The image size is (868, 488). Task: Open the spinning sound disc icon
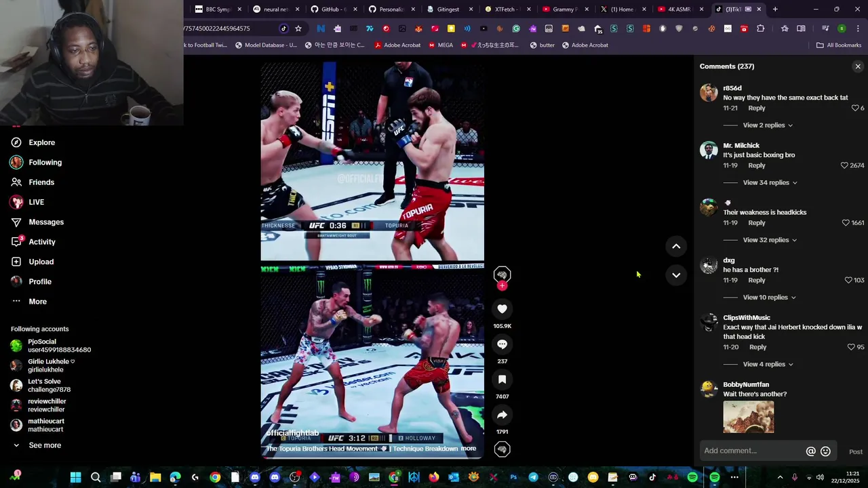click(502, 449)
